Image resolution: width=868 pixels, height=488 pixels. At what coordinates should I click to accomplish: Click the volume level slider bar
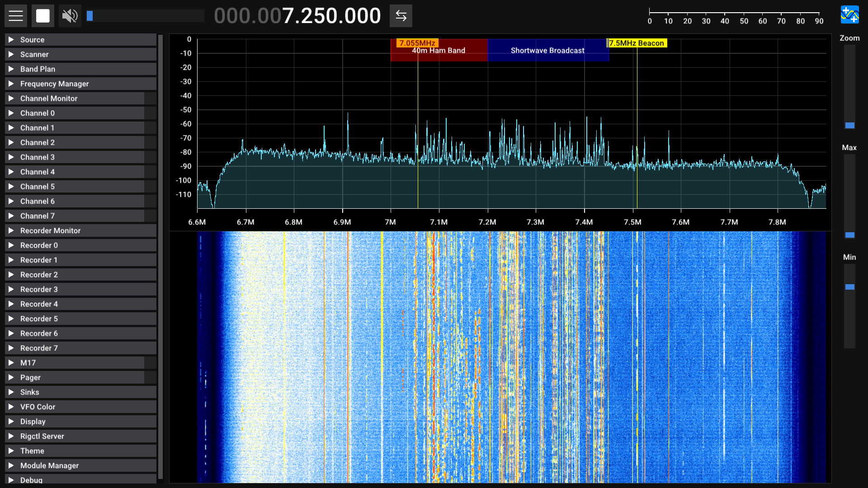(x=145, y=16)
